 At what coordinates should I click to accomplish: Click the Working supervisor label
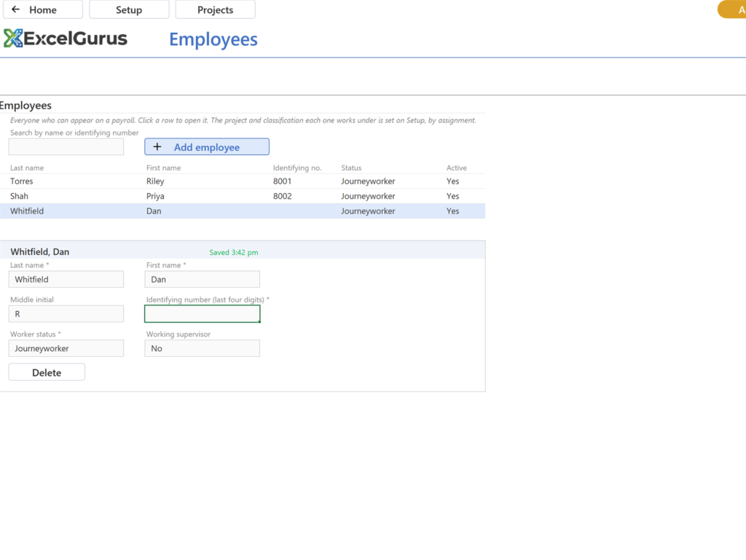(178, 334)
